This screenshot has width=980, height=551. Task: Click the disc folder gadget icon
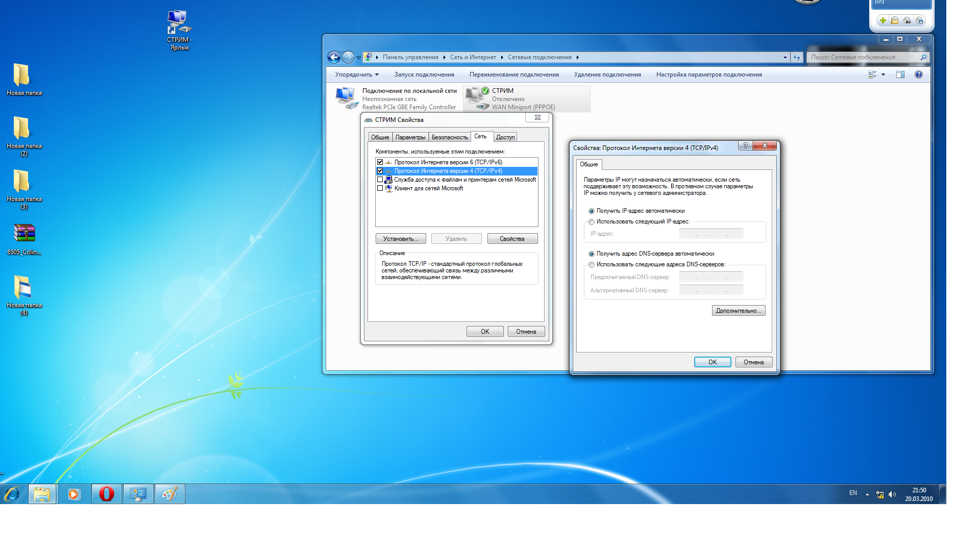[x=895, y=20]
